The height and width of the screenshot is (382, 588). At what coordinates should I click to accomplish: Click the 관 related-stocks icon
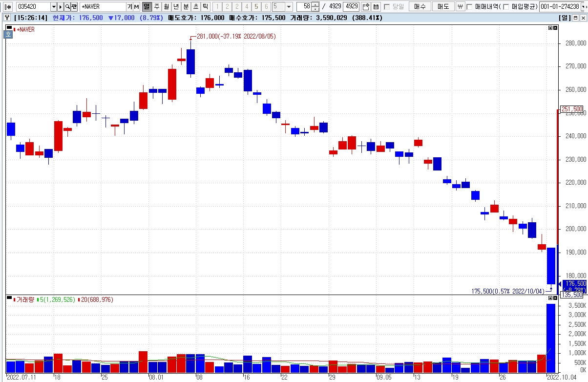tap(74, 7)
